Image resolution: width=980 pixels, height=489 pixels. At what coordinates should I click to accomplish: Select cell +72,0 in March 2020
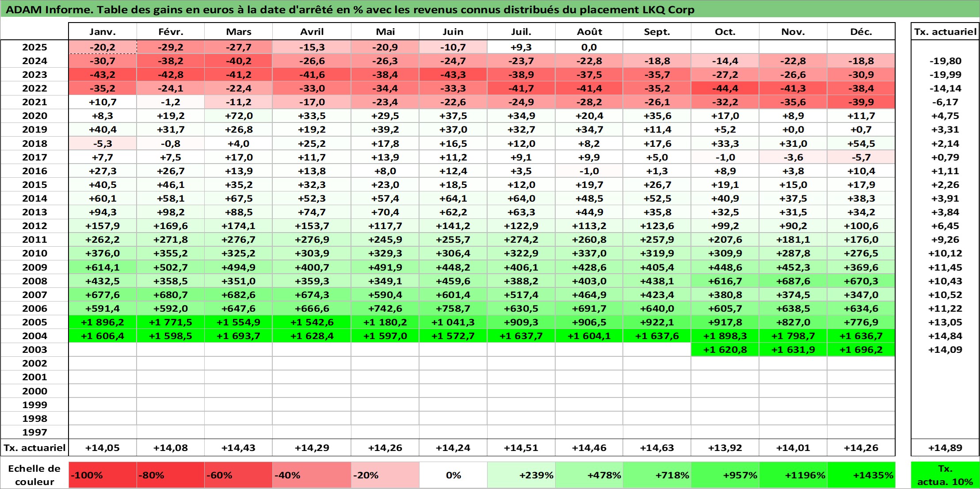click(x=238, y=116)
